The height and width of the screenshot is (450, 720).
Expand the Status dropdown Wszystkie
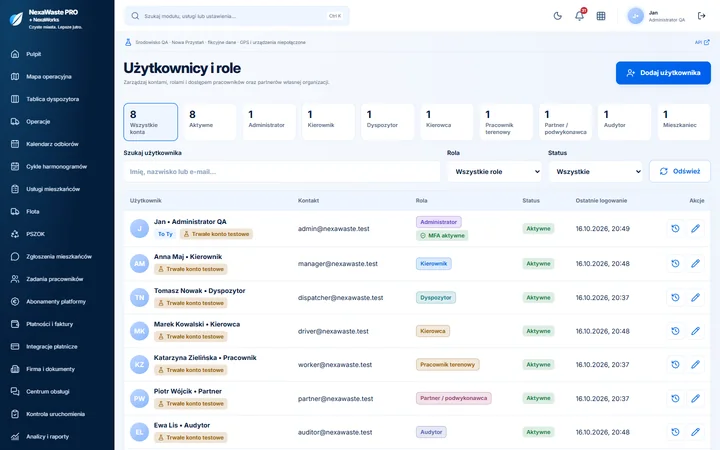coord(596,172)
